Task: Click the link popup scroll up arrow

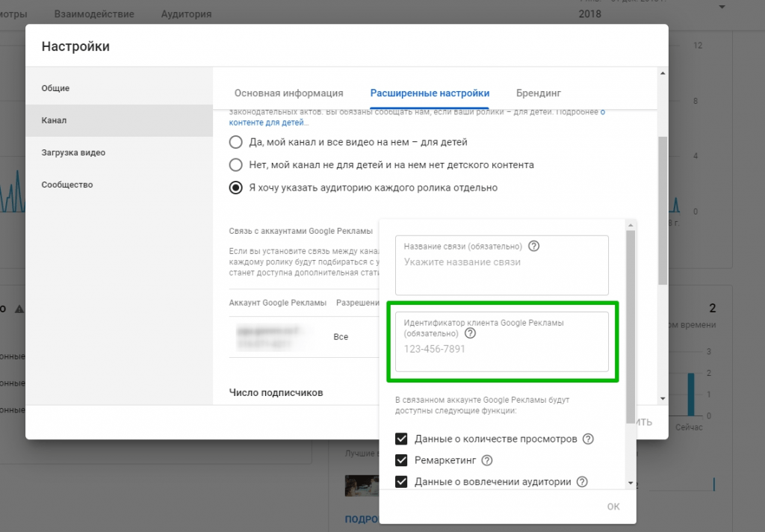Action: (x=631, y=225)
